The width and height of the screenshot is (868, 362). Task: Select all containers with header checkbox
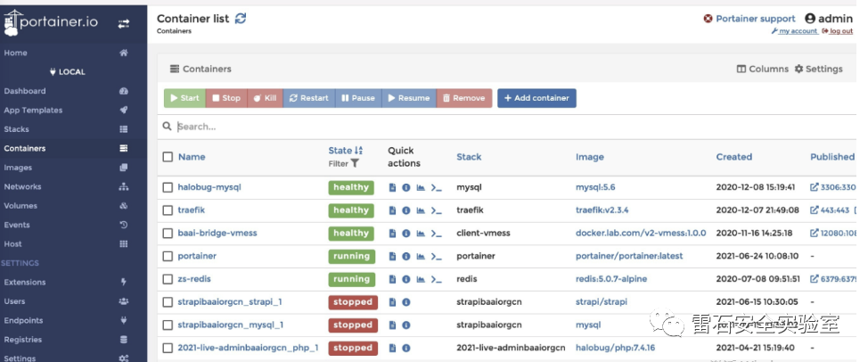tap(168, 157)
